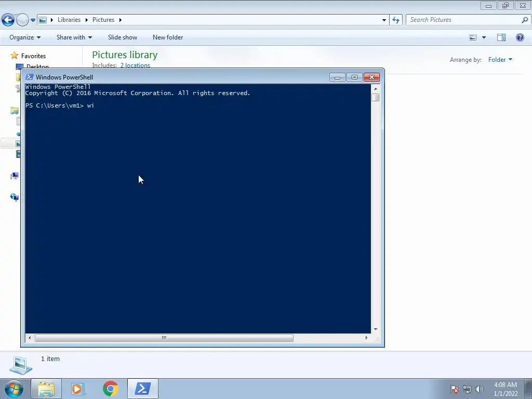Launch Windows Media Player from taskbar

pos(77,389)
